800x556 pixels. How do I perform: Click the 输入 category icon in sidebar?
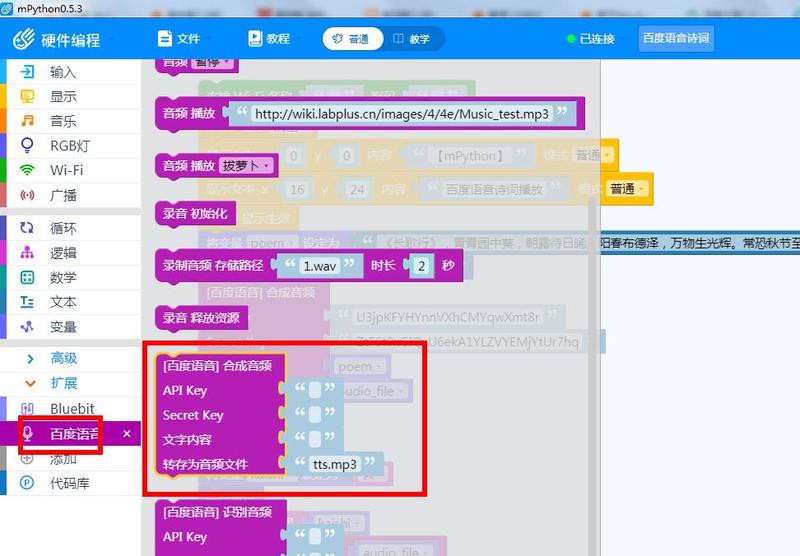pyautogui.click(x=28, y=72)
